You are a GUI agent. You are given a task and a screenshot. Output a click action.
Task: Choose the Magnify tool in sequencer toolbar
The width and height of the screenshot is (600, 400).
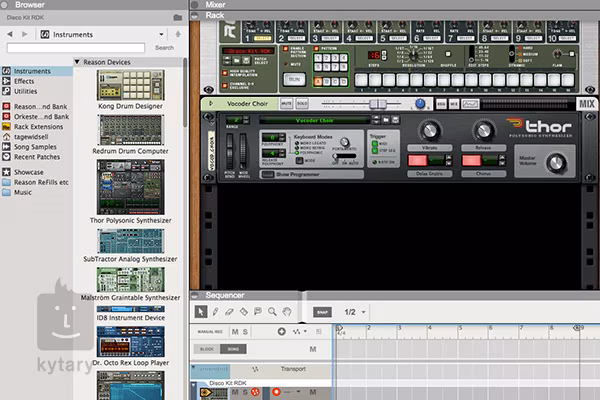[x=272, y=312]
